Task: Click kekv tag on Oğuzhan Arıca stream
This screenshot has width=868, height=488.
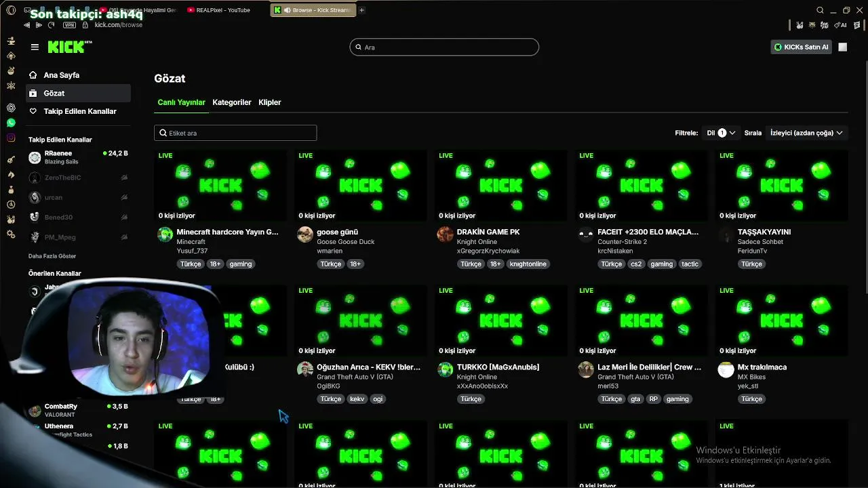Action: tap(357, 399)
